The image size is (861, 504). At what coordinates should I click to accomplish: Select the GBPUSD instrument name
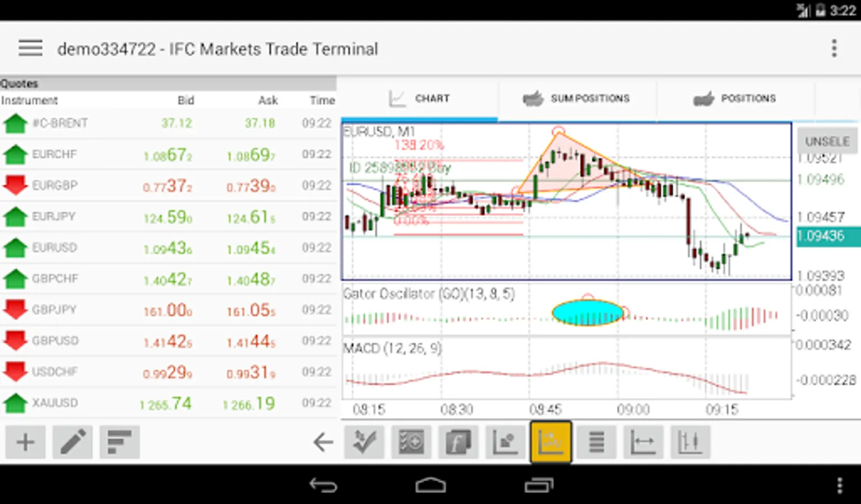tap(55, 340)
